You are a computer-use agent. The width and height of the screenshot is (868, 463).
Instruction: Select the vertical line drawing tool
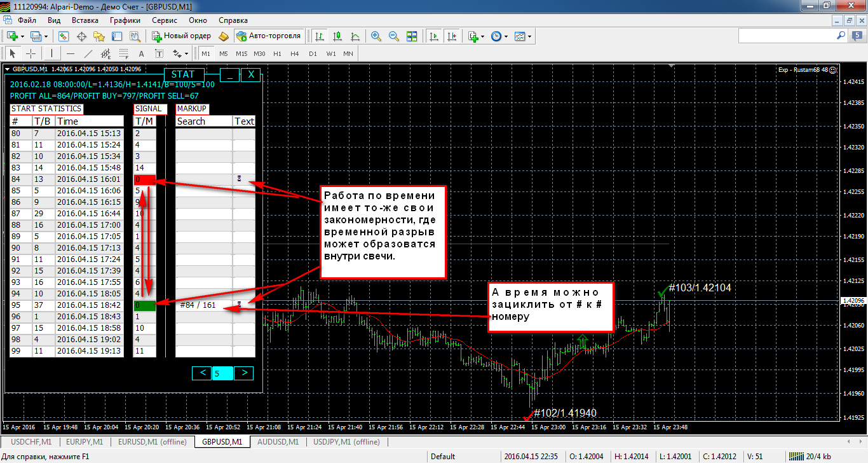[52, 53]
